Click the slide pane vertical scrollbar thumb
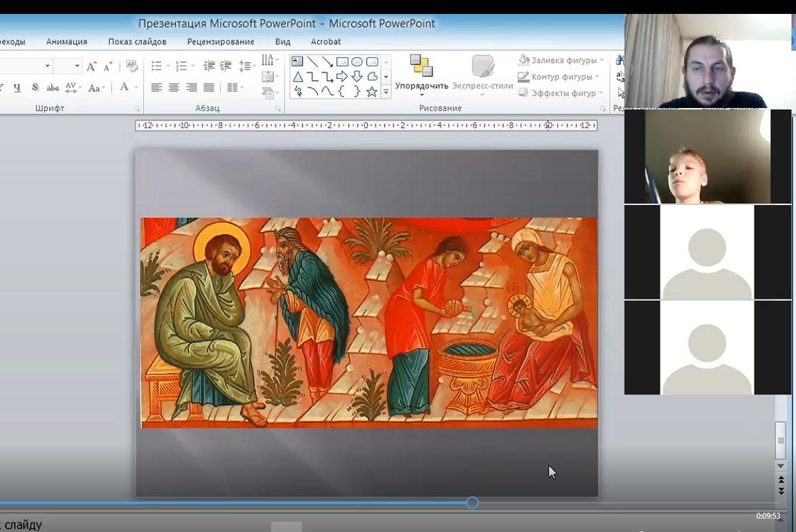The image size is (796, 532). pos(781,440)
